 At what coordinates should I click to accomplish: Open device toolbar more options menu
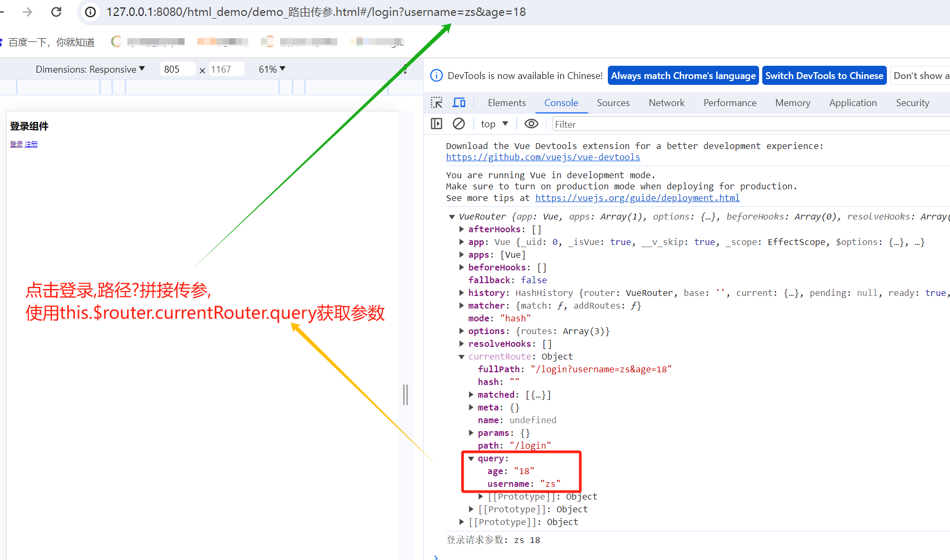point(405,69)
